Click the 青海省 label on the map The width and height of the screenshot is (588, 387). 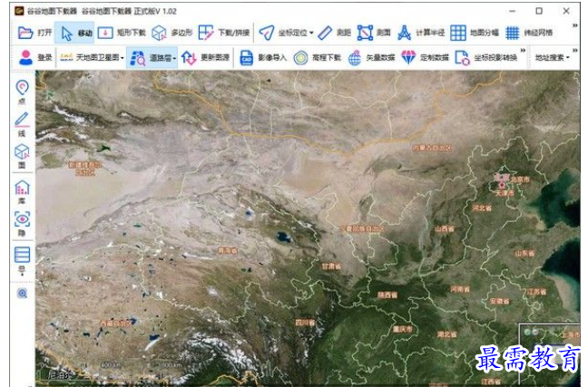228,251
